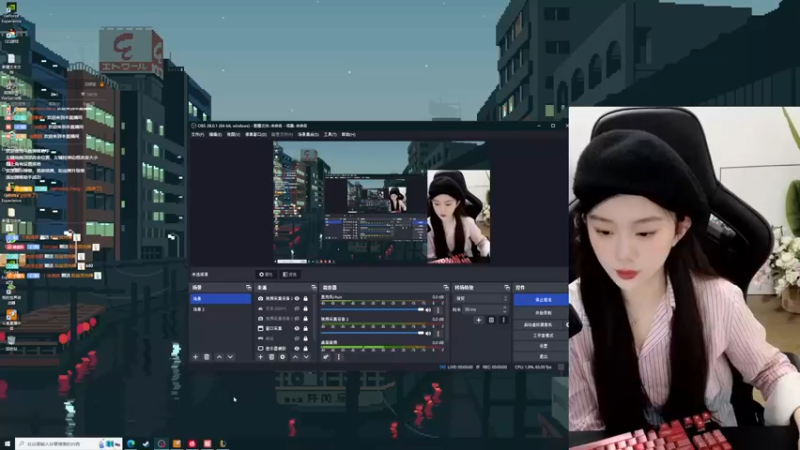Add a new scene with the plus icon
The image size is (800, 450).
coord(195,357)
